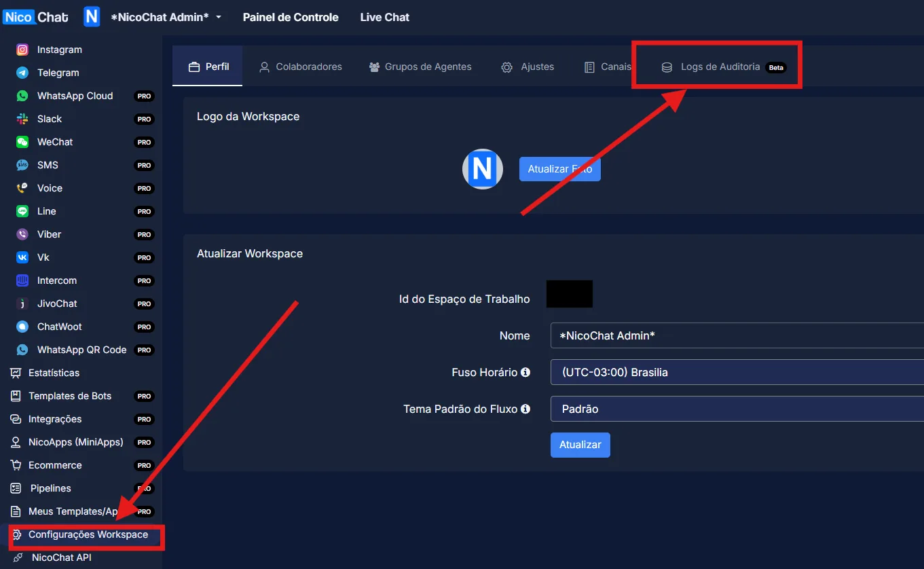Select the Pipelines icon
924x569 pixels.
16,488
